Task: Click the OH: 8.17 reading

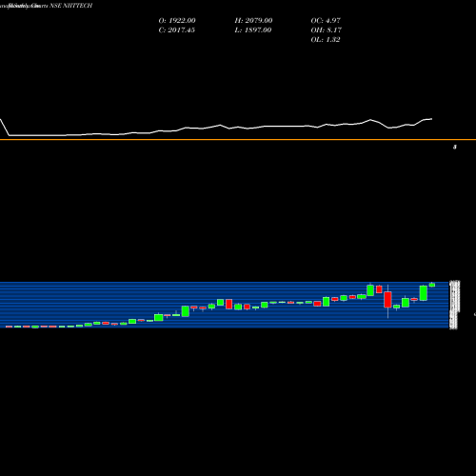Action: pyautogui.click(x=326, y=30)
